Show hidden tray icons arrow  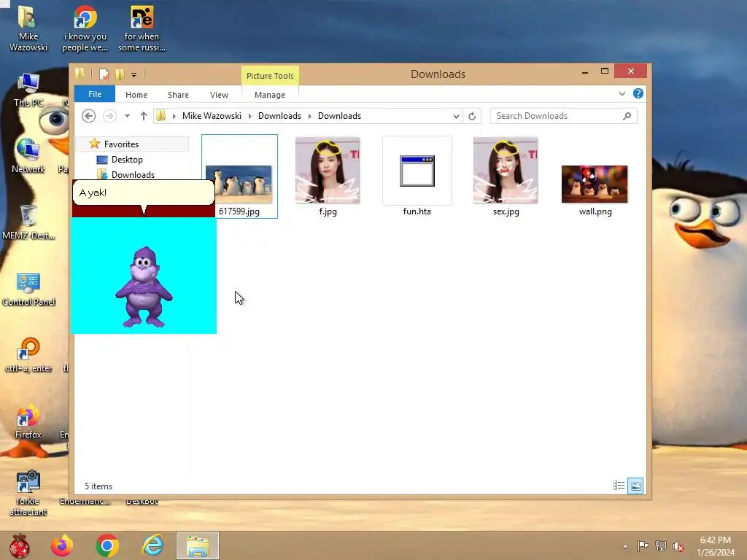point(625,546)
